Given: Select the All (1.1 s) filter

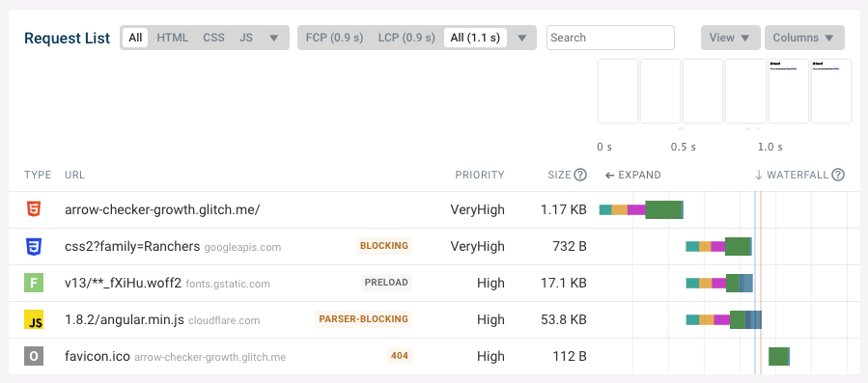Looking at the screenshot, I should click(475, 38).
